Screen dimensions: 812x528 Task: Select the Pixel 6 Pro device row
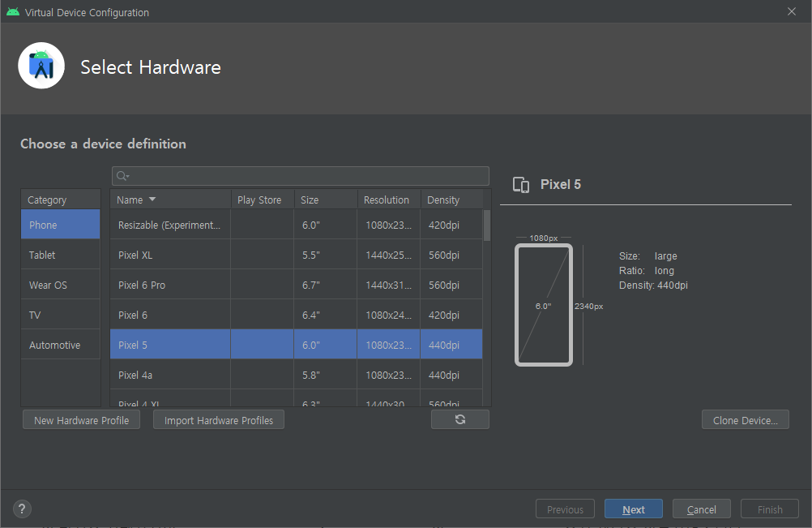pos(297,285)
